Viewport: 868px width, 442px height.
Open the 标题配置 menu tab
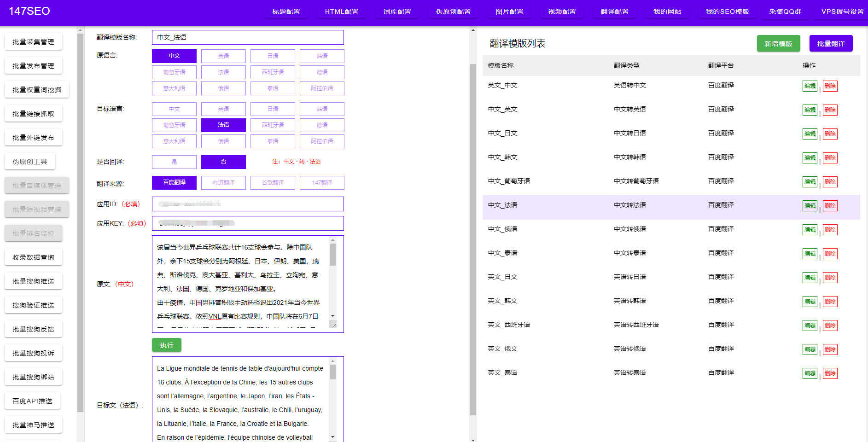[286, 12]
